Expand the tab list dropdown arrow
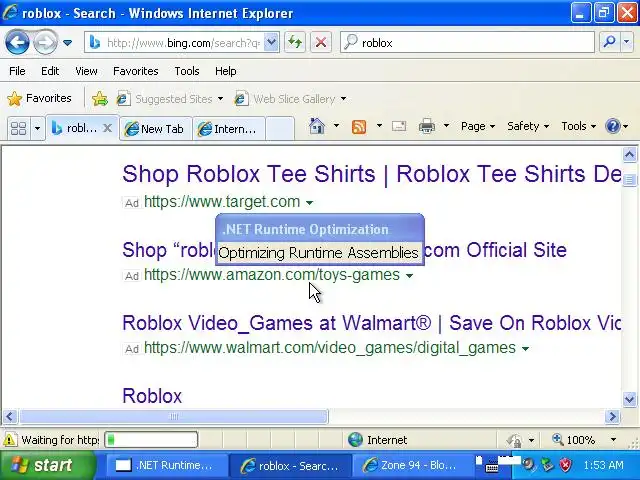 (x=37, y=129)
